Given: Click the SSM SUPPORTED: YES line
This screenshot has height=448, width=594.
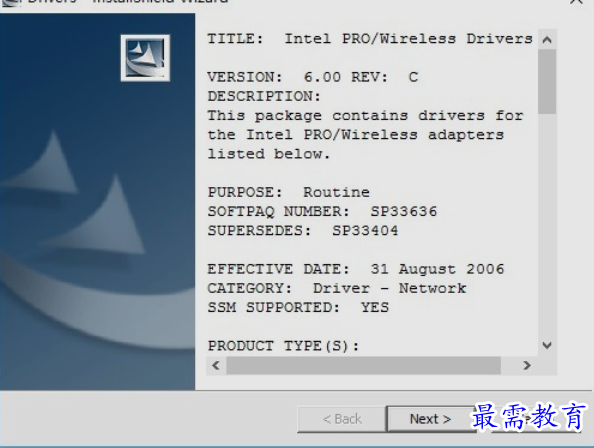Looking at the screenshot, I should 298,308.
